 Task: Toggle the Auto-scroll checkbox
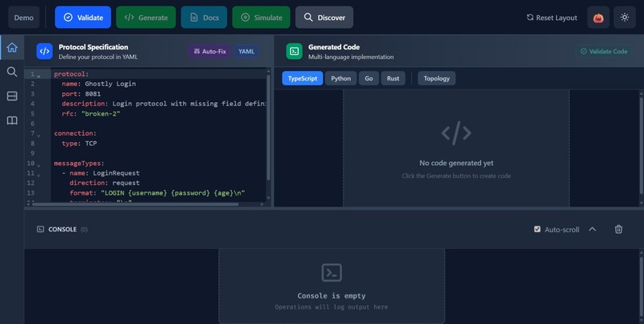point(537,229)
